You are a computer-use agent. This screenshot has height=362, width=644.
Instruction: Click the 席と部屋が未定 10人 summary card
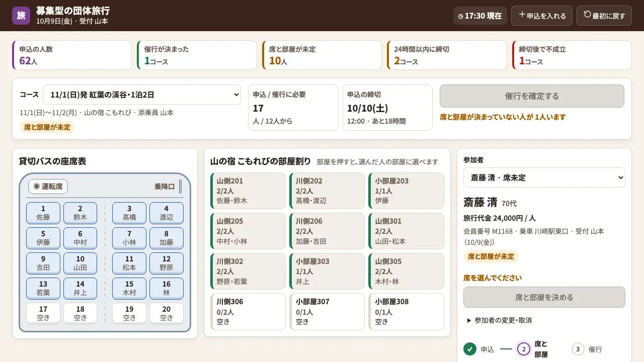pos(322,55)
